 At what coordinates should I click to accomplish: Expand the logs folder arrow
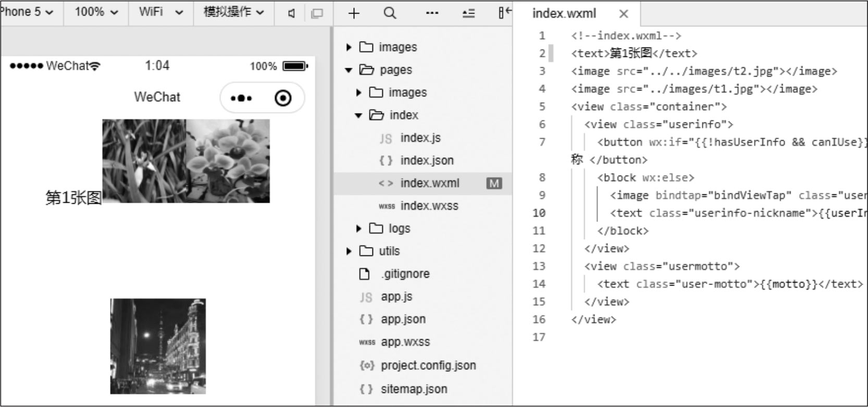point(358,229)
